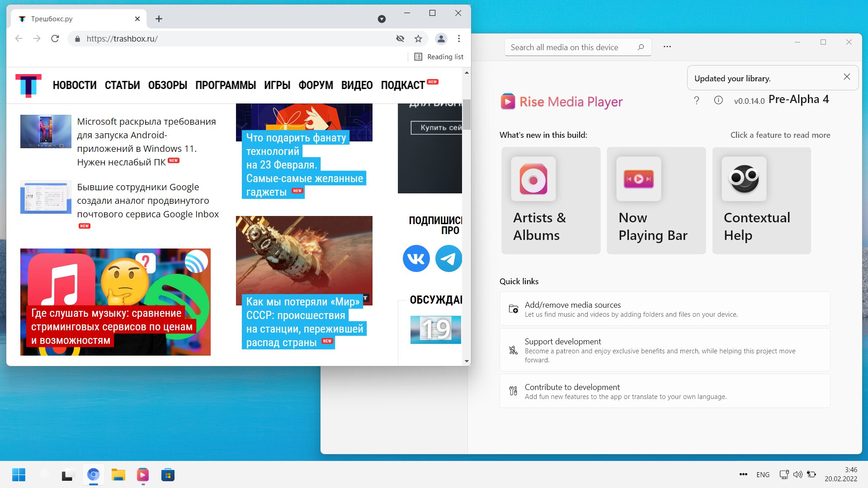Open the Google Inbox analog article
Viewport: 868px width, 488px height.
tap(147, 201)
